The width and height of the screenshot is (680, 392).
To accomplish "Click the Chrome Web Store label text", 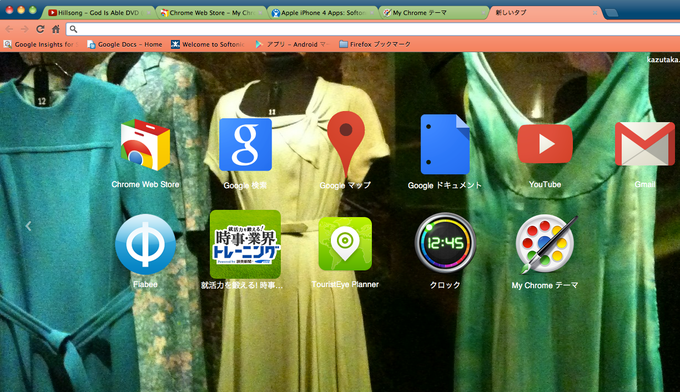I will (x=145, y=184).
